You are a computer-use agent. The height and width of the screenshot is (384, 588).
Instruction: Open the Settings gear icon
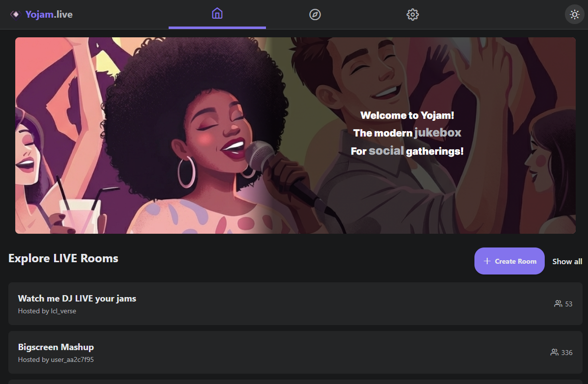point(412,14)
